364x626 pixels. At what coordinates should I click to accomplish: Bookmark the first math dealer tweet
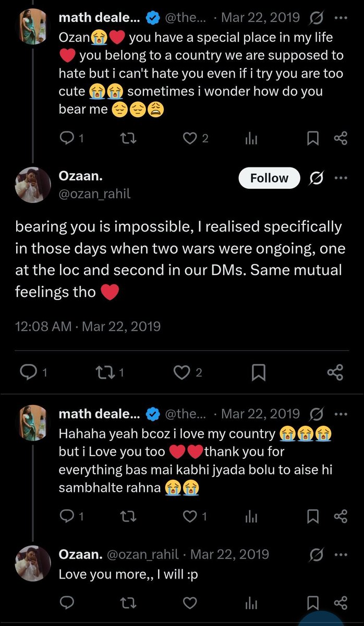[312, 138]
